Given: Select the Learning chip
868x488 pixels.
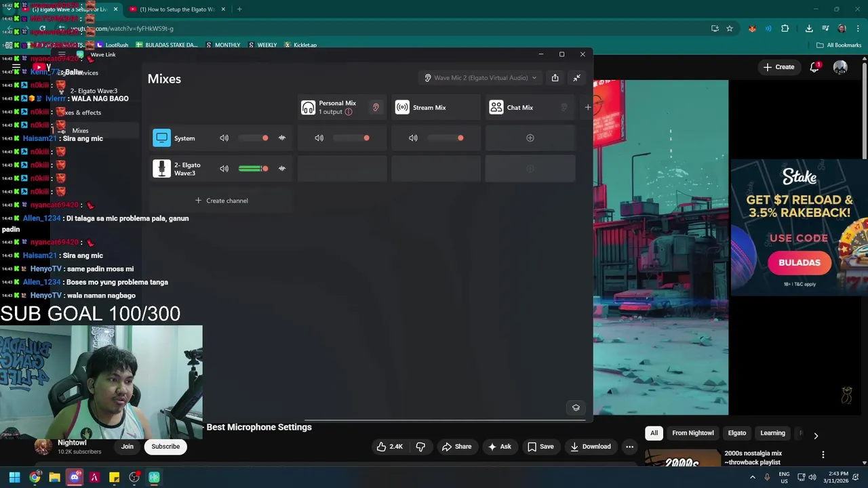Looking at the screenshot, I should [772, 433].
